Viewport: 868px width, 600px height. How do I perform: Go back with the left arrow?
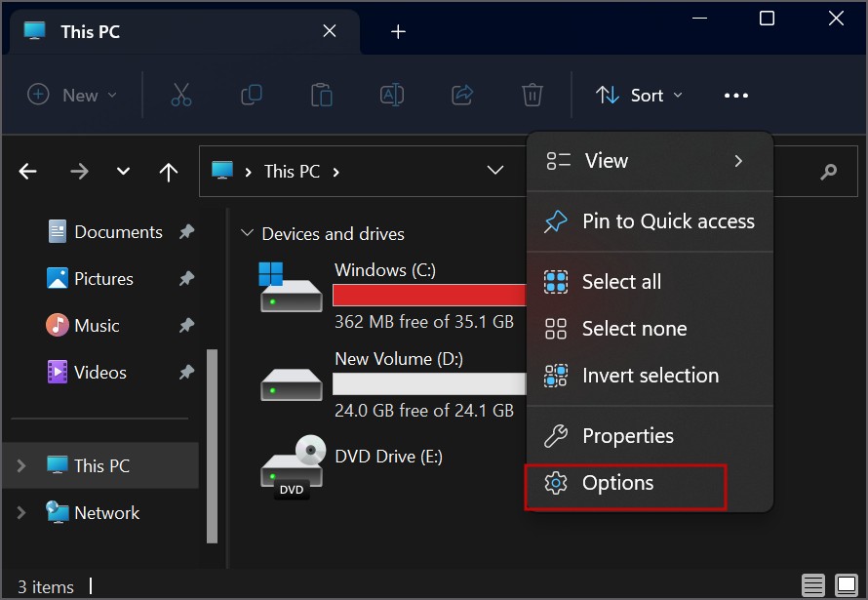pos(27,172)
